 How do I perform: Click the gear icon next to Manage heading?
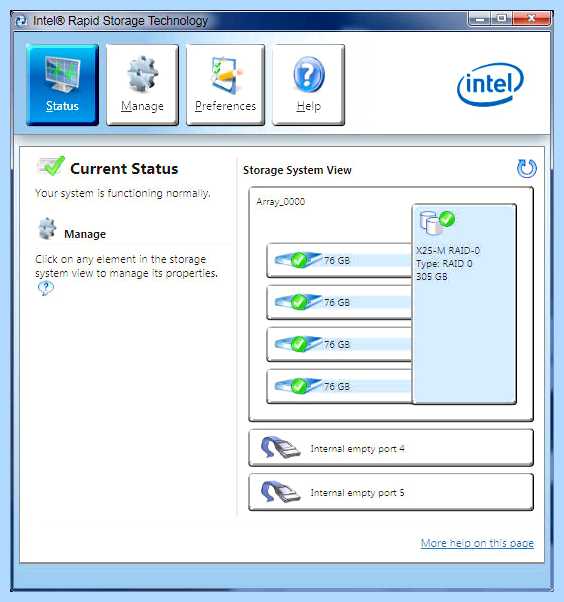pyautogui.click(x=48, y=229)
